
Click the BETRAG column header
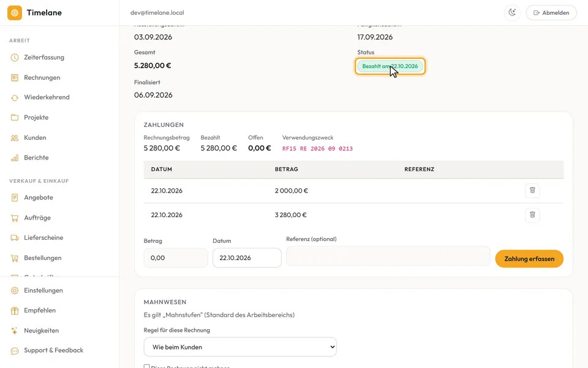coord(287,169)
